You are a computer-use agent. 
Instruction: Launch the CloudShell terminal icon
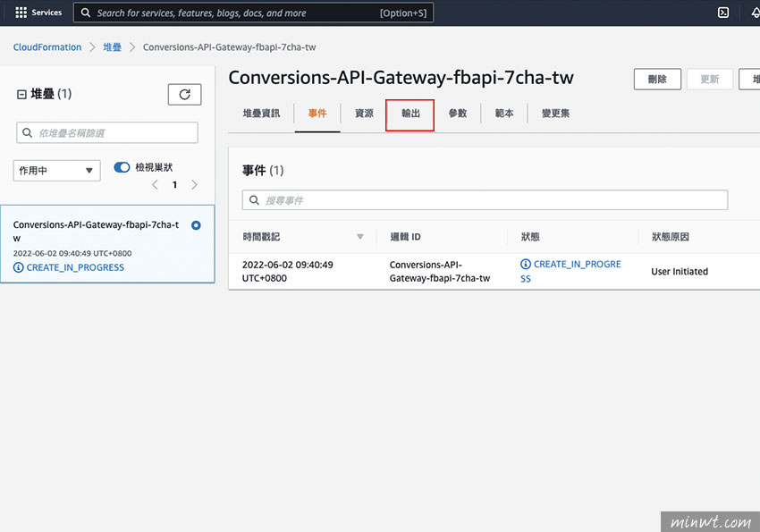[723, 13]
